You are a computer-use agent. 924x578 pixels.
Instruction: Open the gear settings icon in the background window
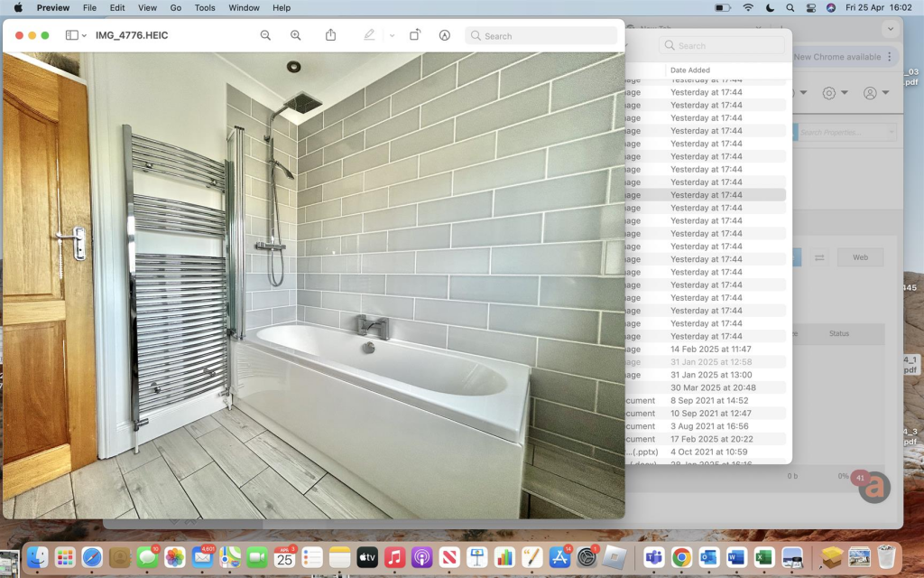click(x=831, y=93)
